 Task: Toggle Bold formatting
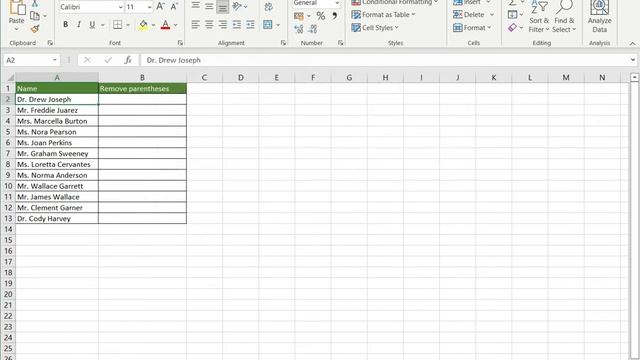pyautogui.click(x=65, y=25)
